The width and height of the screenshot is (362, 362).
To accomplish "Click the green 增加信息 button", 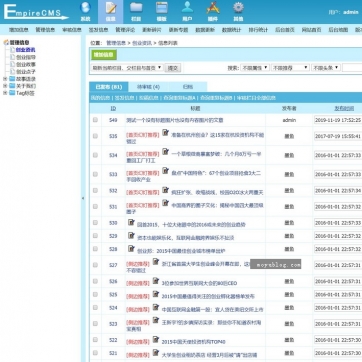I will [x=104, y=55].
